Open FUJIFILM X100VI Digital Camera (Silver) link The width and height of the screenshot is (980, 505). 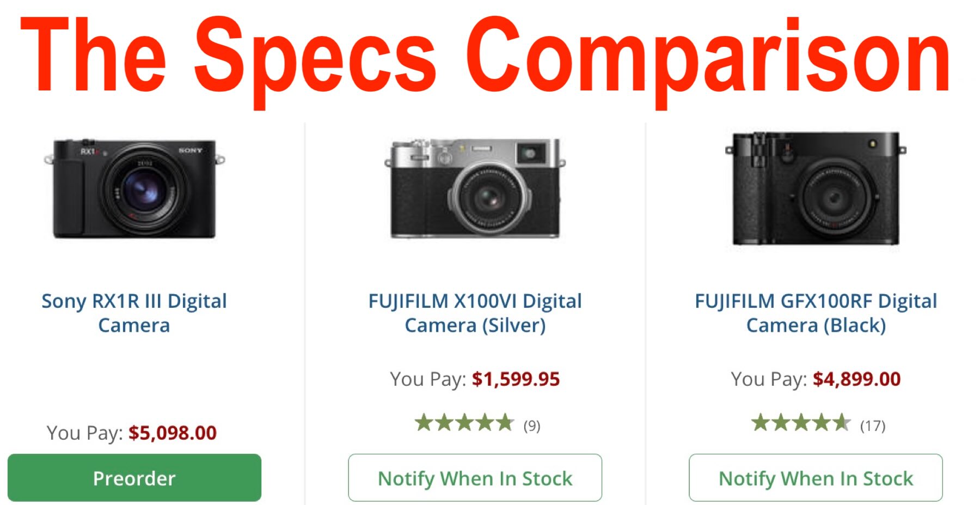(475, 313)
